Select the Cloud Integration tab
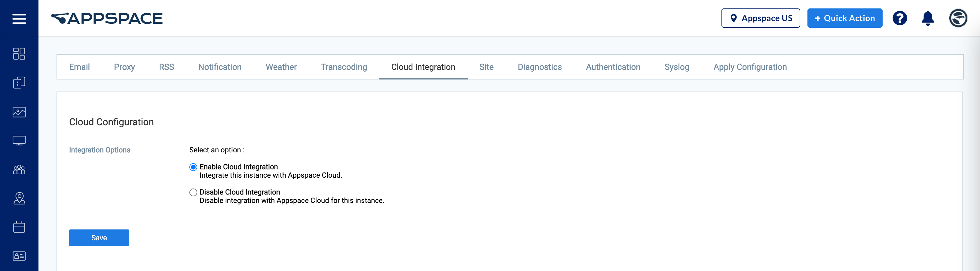This screenshot has width=980, height=271. pyautogui.click(x=423, y=67)
